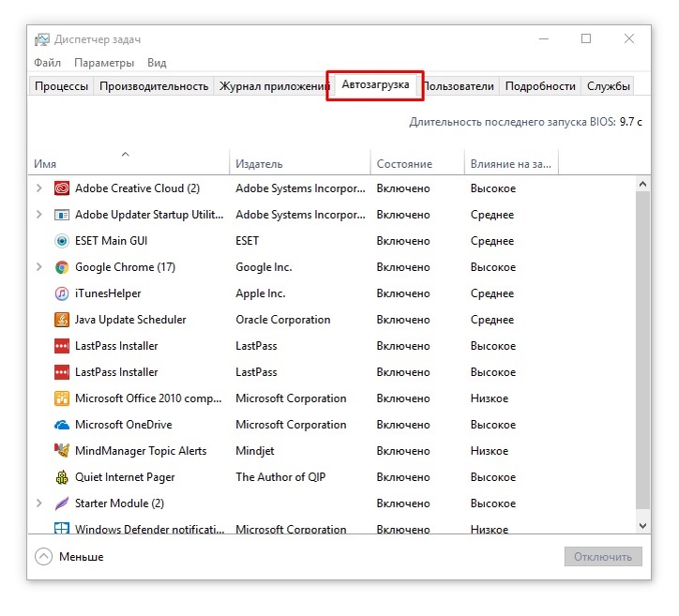Viewport: 679px width, 616px height.
Task: Click Низкое impact in MindManager row
Action: pos(490,451)
